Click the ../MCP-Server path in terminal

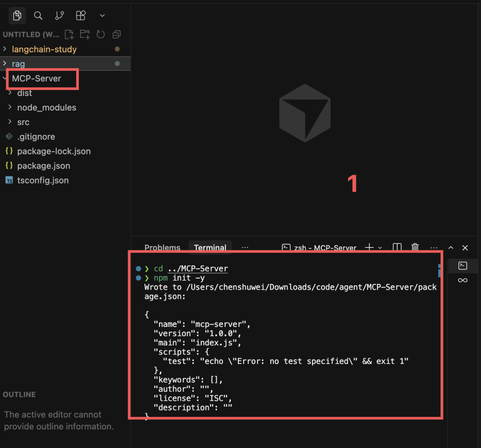[198, 269]
